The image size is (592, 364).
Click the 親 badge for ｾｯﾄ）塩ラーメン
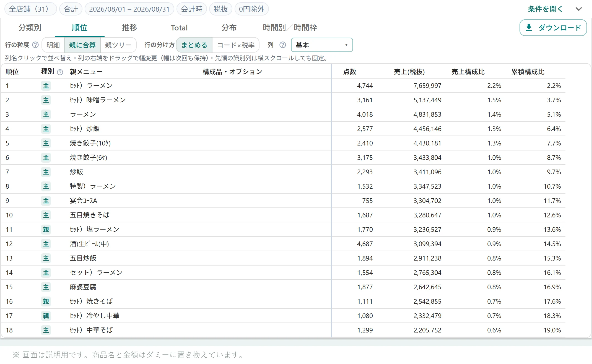(46, 229)
